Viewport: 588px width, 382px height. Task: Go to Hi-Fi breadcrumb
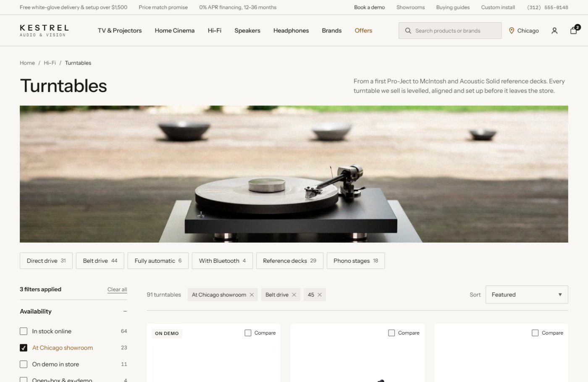pyautogui.click(x=50, y=63)
